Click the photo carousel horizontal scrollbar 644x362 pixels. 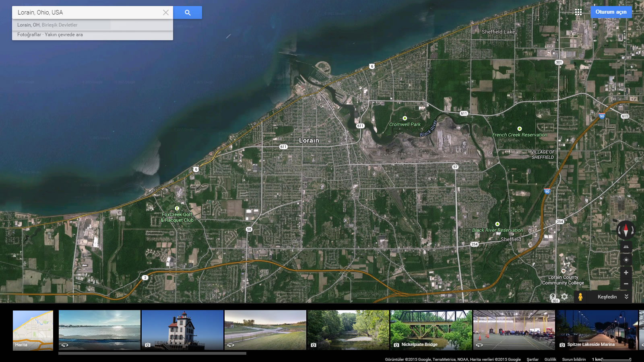152,354
